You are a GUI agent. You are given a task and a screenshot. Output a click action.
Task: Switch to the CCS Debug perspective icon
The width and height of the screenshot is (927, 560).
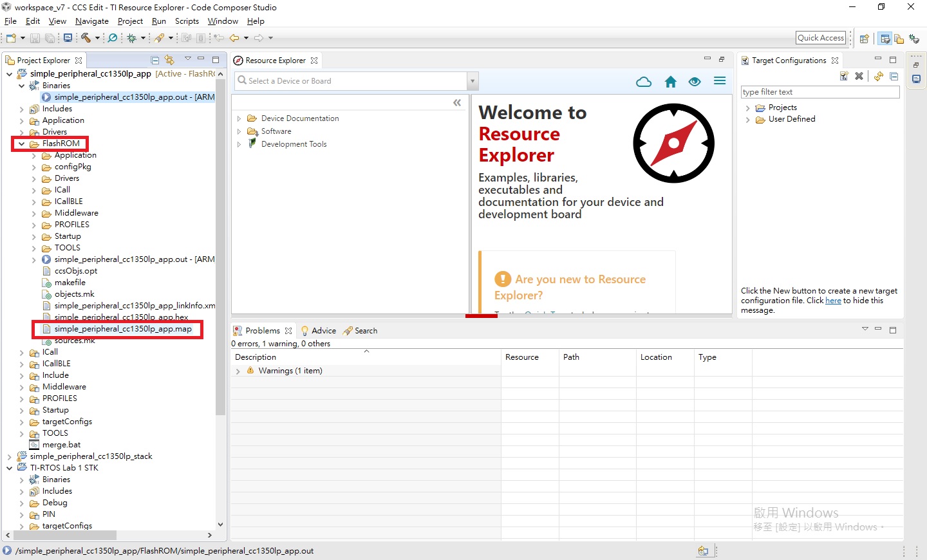pyautogui.click(x=914, y=39)
